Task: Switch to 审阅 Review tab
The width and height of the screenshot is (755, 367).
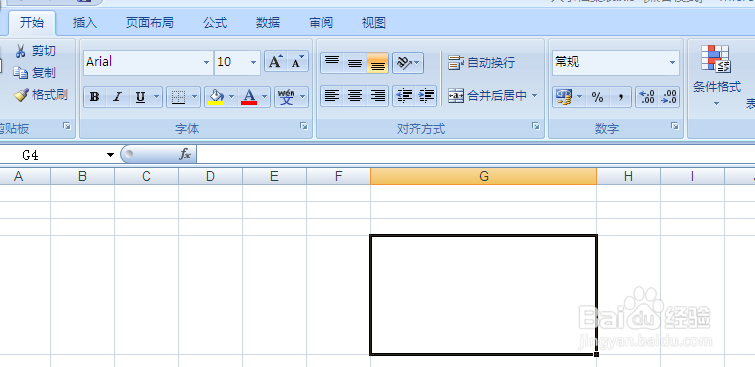Action: click(321, 23)
